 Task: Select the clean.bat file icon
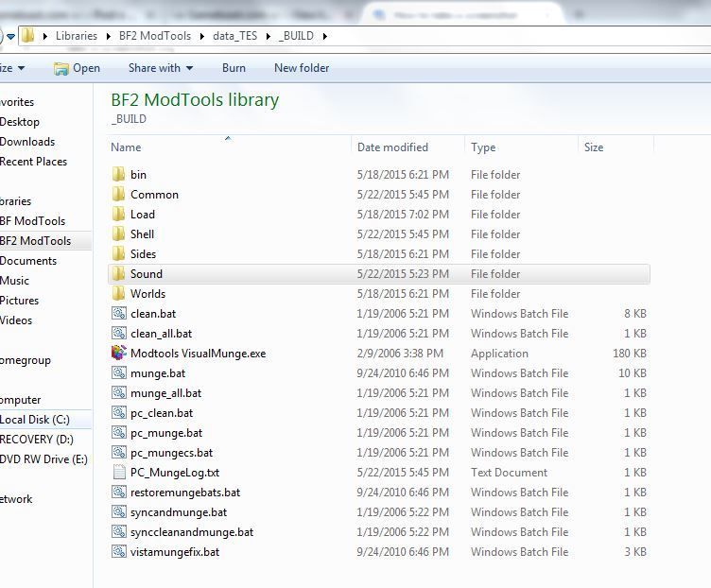pos(119,314)
